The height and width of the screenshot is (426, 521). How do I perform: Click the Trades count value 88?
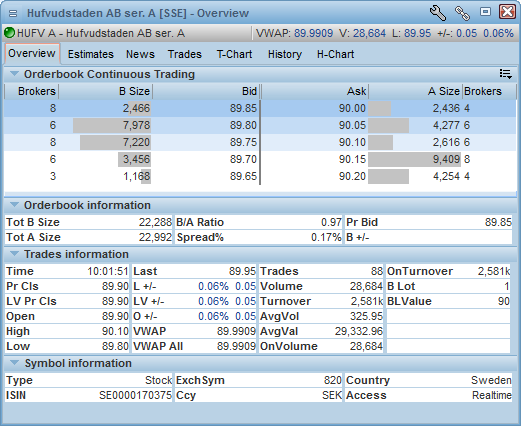377,271
